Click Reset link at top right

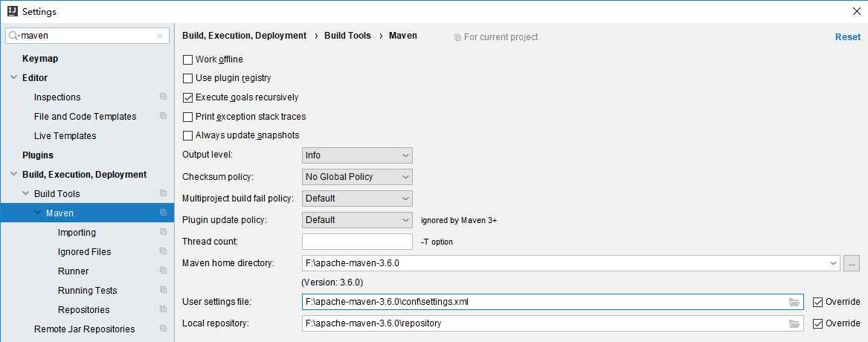click(x=847, y=37)
